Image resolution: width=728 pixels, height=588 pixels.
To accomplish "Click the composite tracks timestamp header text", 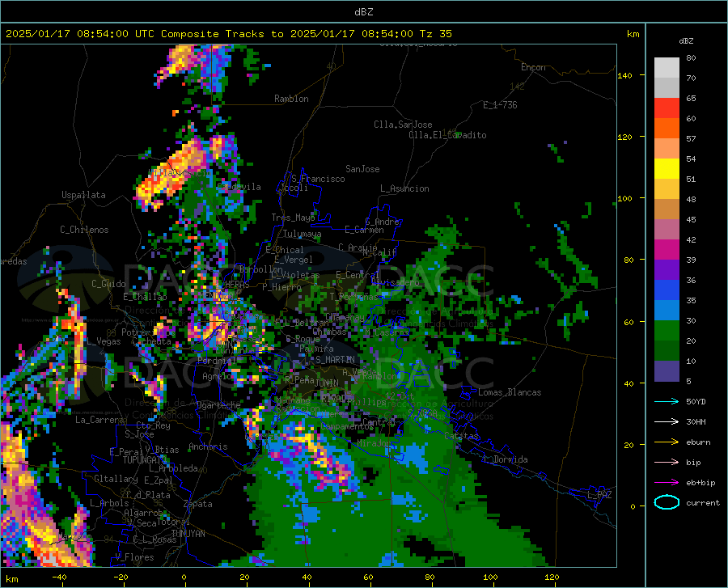I will (x=229, y=34).
